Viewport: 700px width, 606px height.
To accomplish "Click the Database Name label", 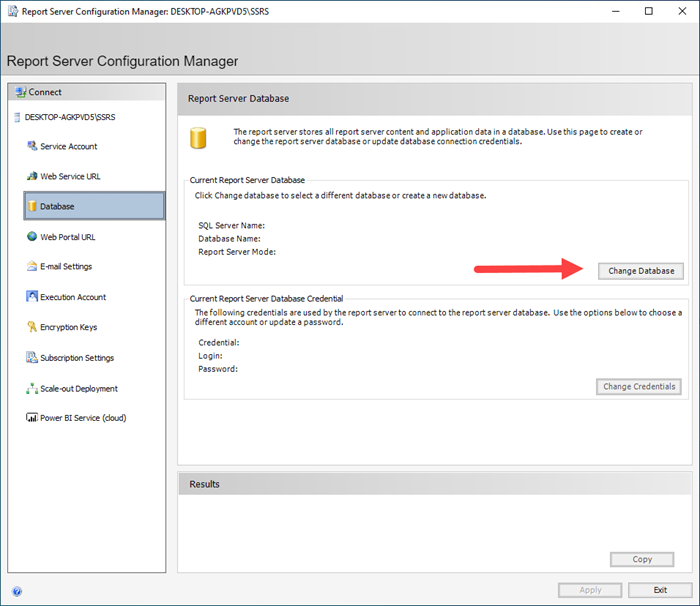I will (229, 239).
